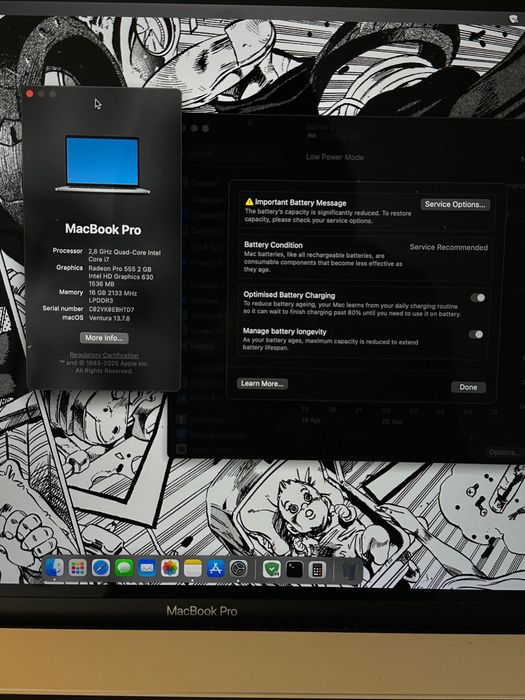The width and height of the screenshot is (525, 700).
Task: Open the green shield AdGuard Dock icon
Action: click(271, 569)
